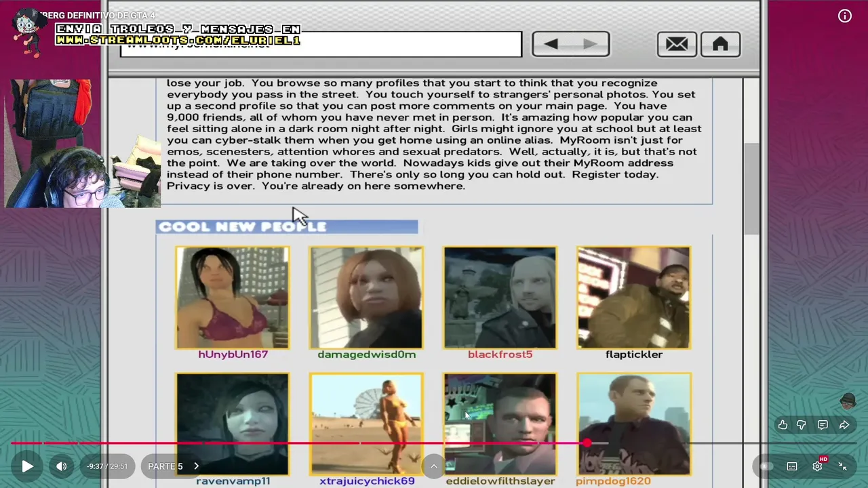
Task: Open the info card icon at top right
Action: (845, 16)
